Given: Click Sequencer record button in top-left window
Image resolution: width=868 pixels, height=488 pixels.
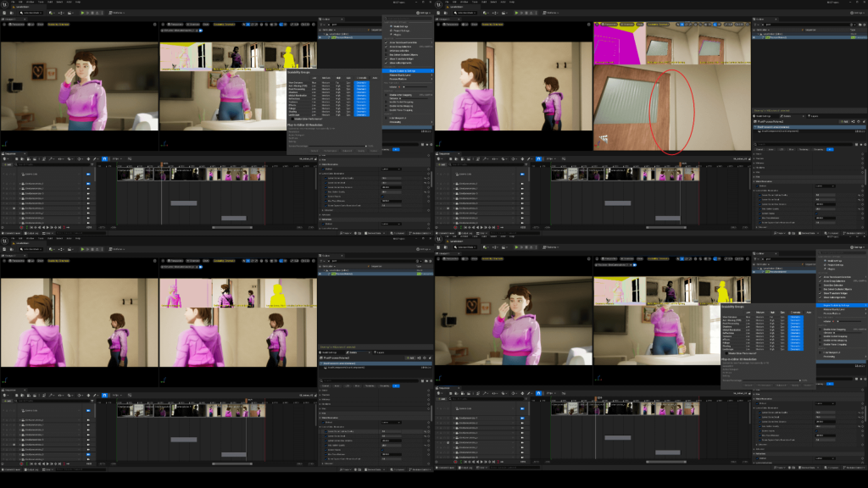Looking at the screenshot, I should (21, 227).
